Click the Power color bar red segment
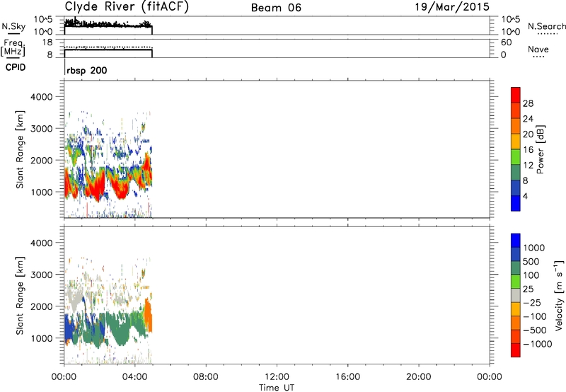The image size is (566, 392). [516, 95]
